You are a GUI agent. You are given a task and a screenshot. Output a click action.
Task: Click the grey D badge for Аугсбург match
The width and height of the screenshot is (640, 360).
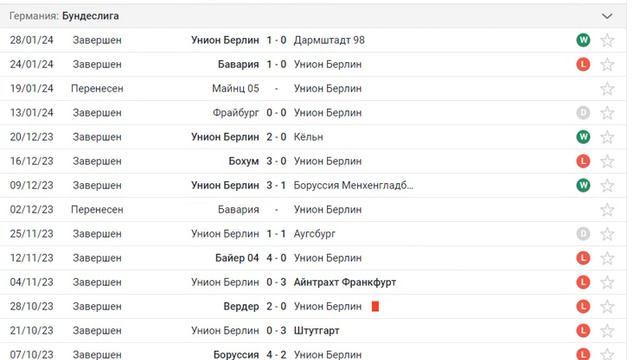coord(583,233)
